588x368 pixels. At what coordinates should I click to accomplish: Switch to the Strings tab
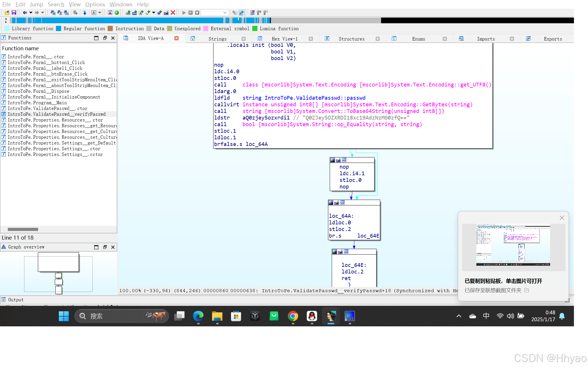217,39
